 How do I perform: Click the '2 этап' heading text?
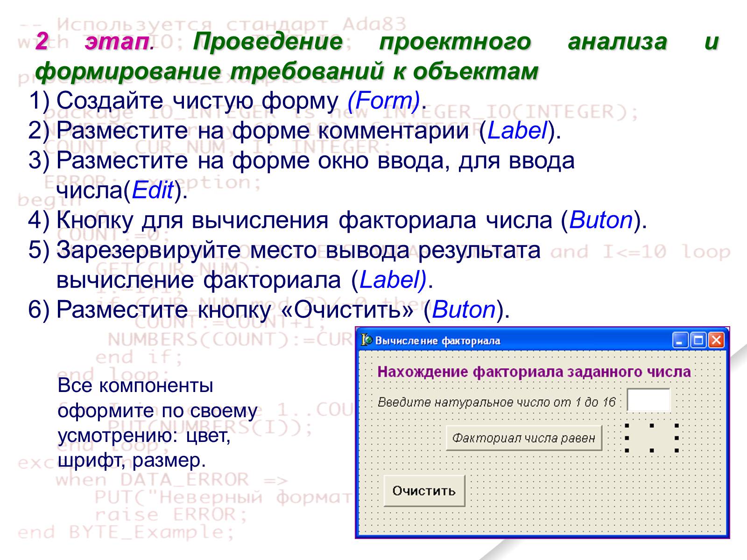93,42
